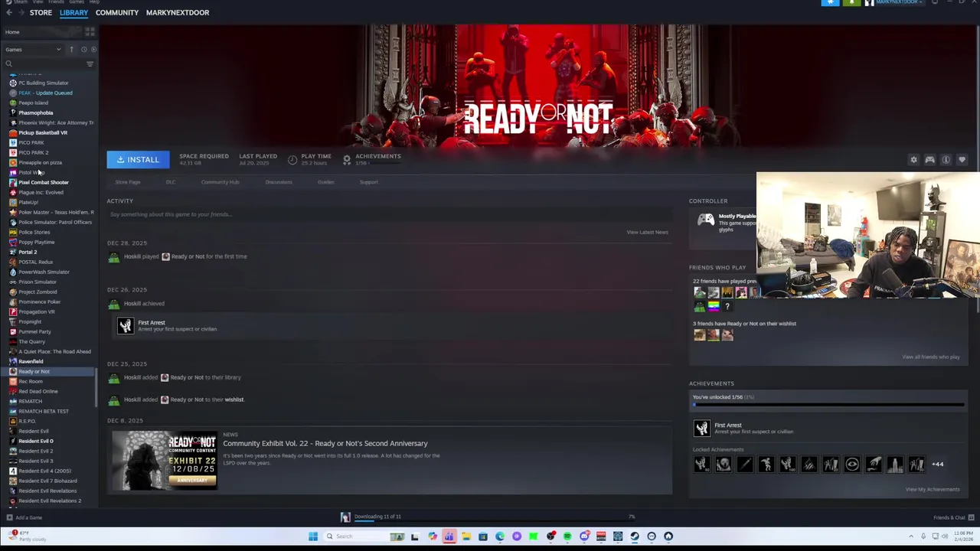Open the DLC link
980x551 pixels.
pyautogui.click(x=171, y=182)
